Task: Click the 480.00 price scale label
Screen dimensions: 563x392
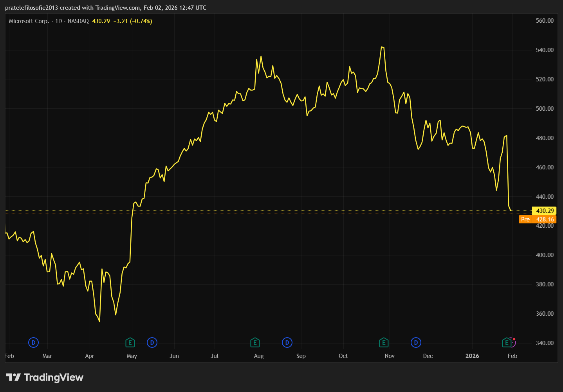Action: pyautogui.click(x=545, y=138)
